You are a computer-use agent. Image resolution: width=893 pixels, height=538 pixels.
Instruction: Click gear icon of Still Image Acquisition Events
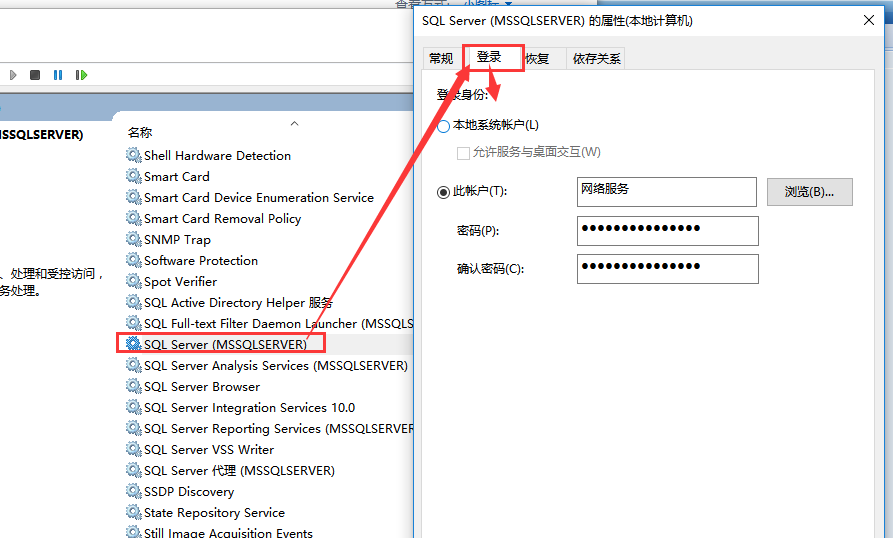click(134, 532)
